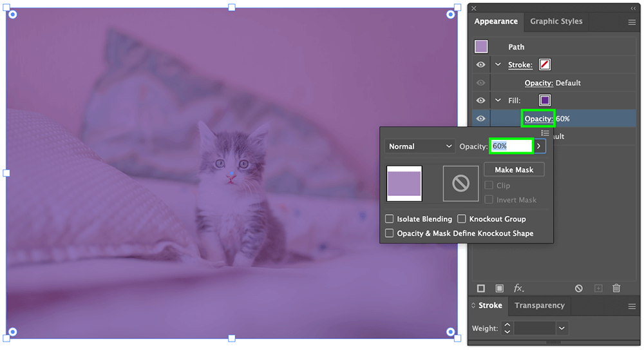
Task: Click the top-center bounding box handle
Action: [x=232, y=7]
